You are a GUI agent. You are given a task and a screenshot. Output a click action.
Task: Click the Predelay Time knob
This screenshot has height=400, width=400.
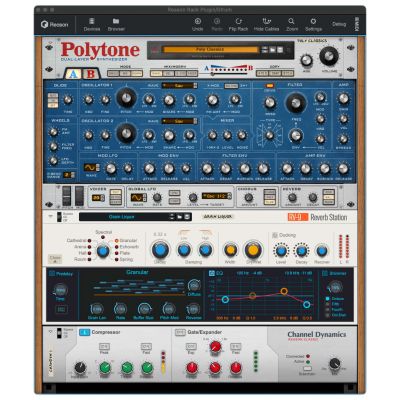(x=60, y=290)
